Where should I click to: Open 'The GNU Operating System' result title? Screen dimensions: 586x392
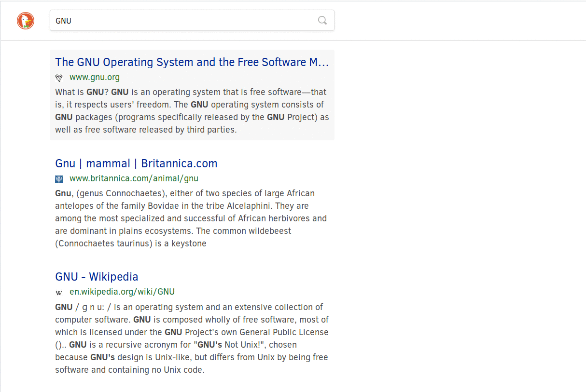click(x=192, y=62)
